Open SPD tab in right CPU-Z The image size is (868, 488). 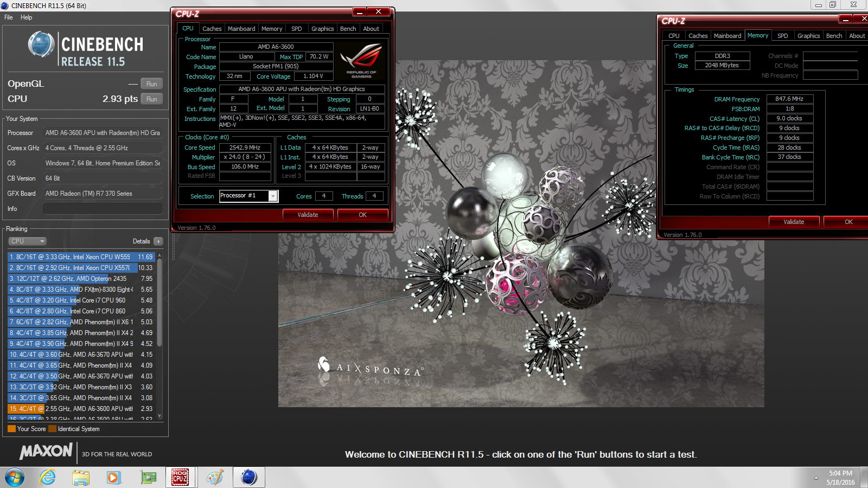782,36
